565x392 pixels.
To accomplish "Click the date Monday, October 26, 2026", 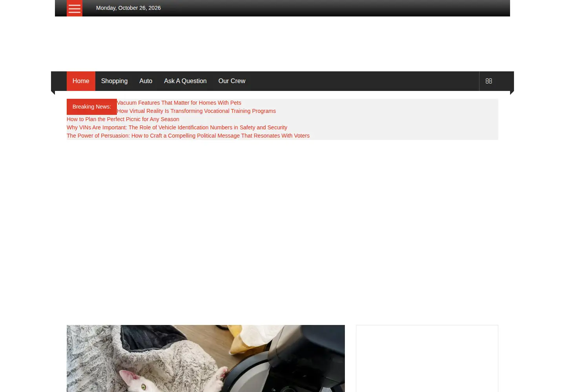I will (x=128, y=8).
